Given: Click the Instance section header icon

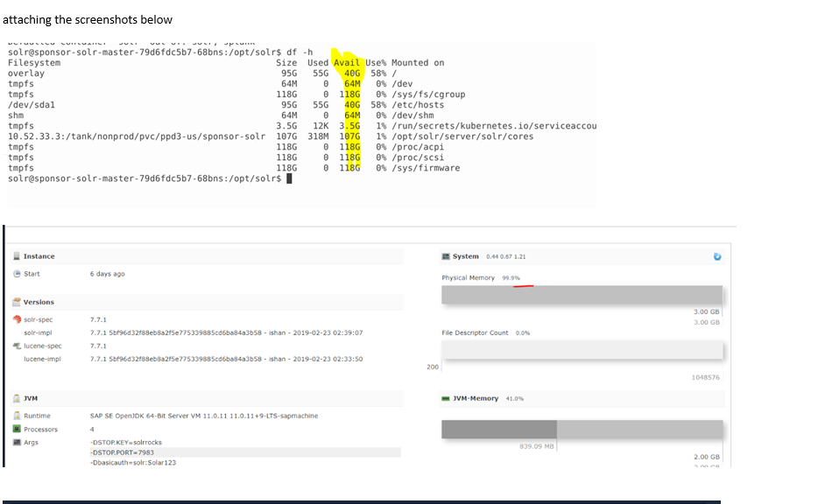Looking at the screenshot, I should tap(17, 256).
